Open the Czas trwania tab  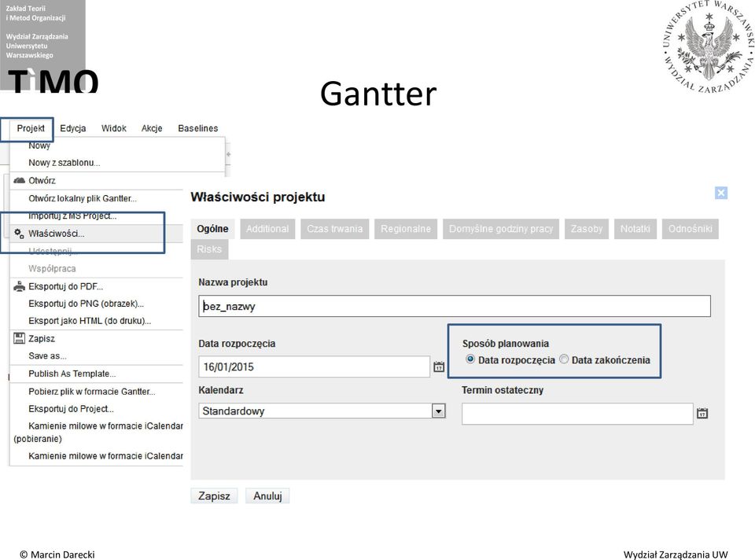pos(335,229)
